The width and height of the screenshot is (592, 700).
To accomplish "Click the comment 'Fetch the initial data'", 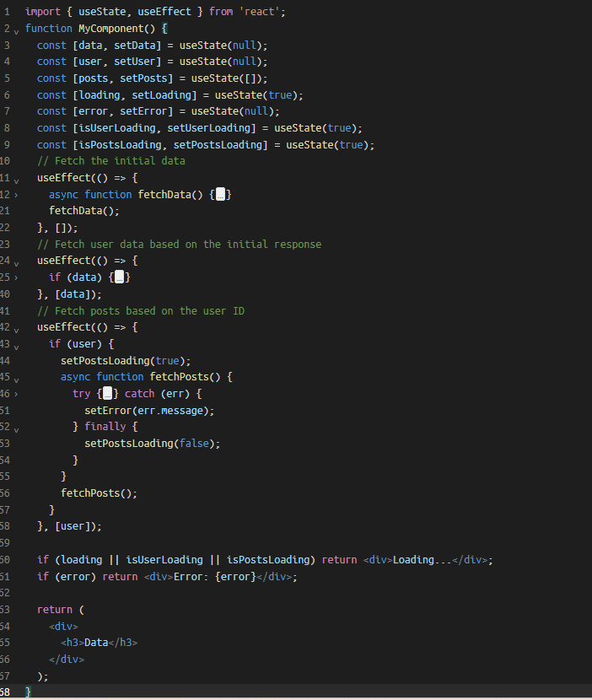I will tap(111, 161).
